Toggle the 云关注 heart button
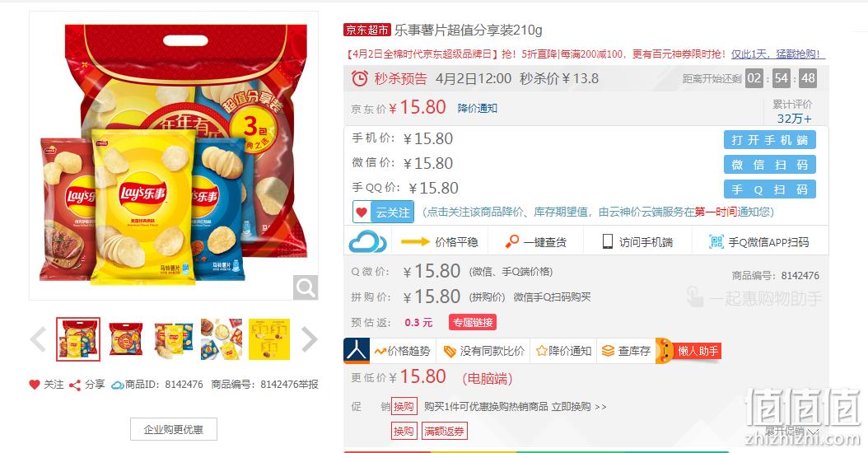This screenshot has width=868, height=453. tap(383, 212)
